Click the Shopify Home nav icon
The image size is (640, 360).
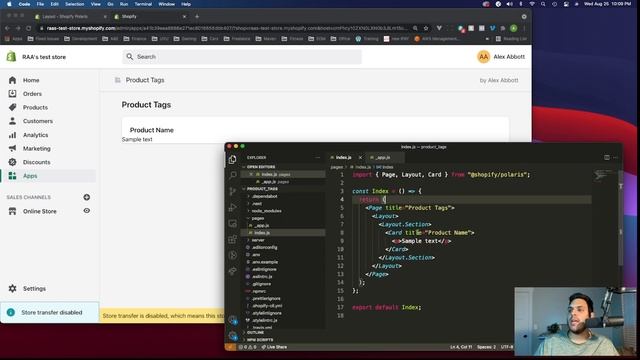[12, 80]
